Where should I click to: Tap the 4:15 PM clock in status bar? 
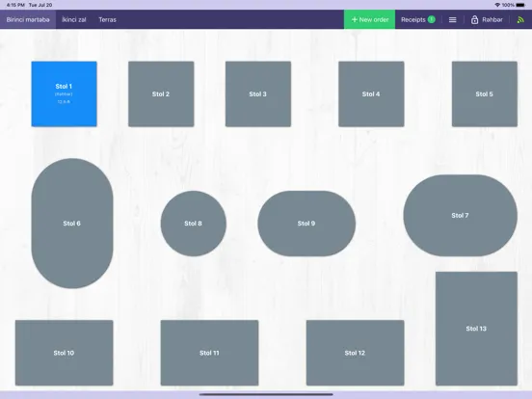15,5
